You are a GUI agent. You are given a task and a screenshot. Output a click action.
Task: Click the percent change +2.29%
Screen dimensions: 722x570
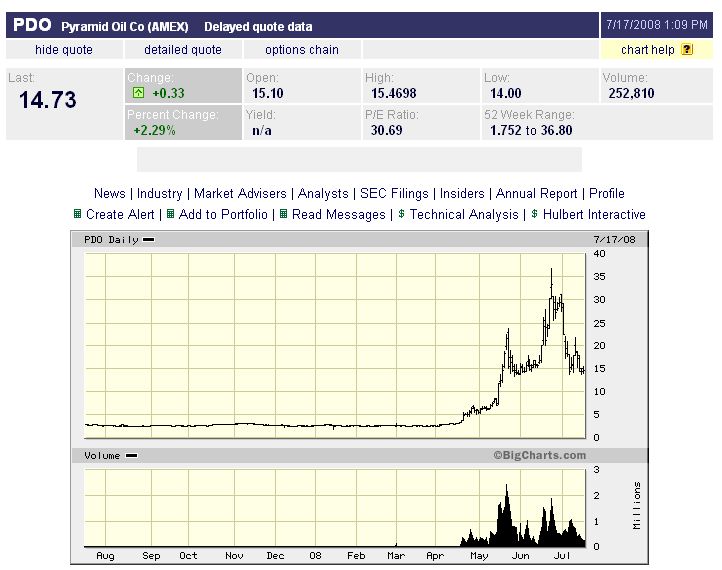point(154,130)
